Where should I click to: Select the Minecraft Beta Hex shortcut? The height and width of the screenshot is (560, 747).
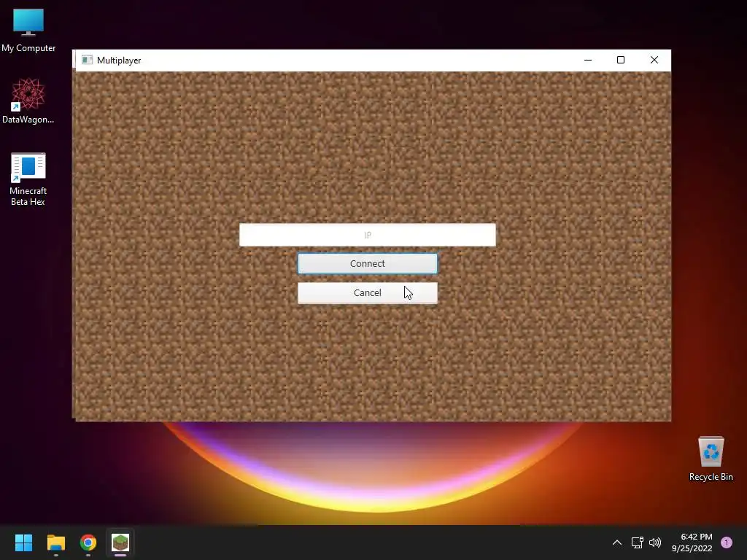[28, 179]
